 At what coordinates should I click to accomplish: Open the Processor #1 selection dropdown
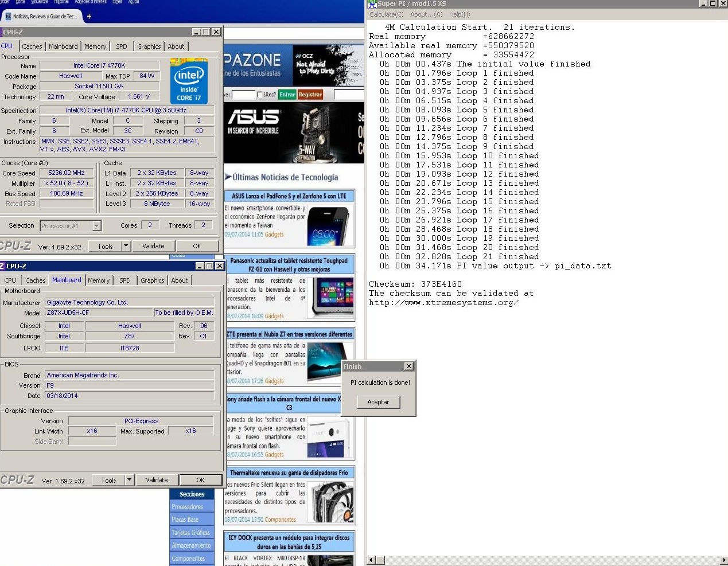(96, 226)
